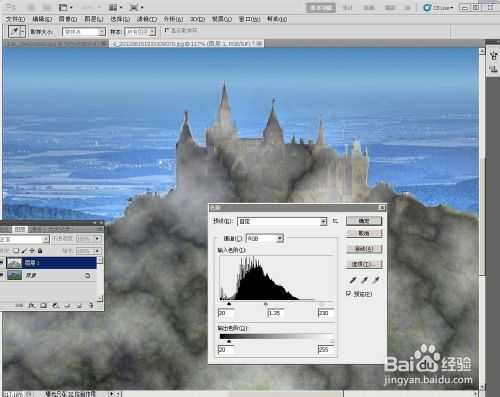
Task: Open the RGB channel dropdown
Action: (265, 238)
